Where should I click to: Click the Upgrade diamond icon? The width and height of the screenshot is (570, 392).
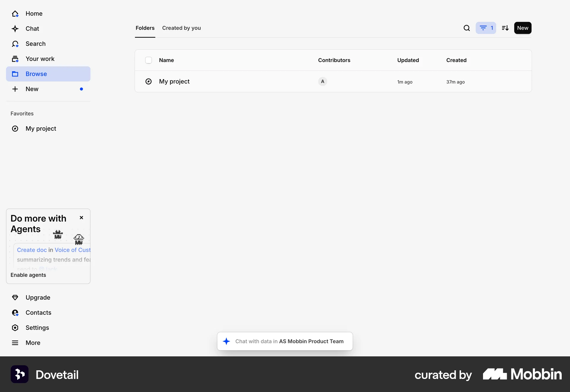15,298
